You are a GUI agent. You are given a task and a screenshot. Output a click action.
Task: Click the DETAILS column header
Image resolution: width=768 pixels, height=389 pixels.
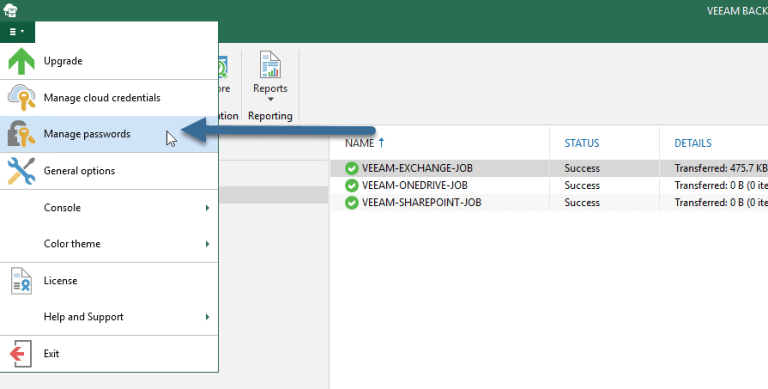point(693,143)
